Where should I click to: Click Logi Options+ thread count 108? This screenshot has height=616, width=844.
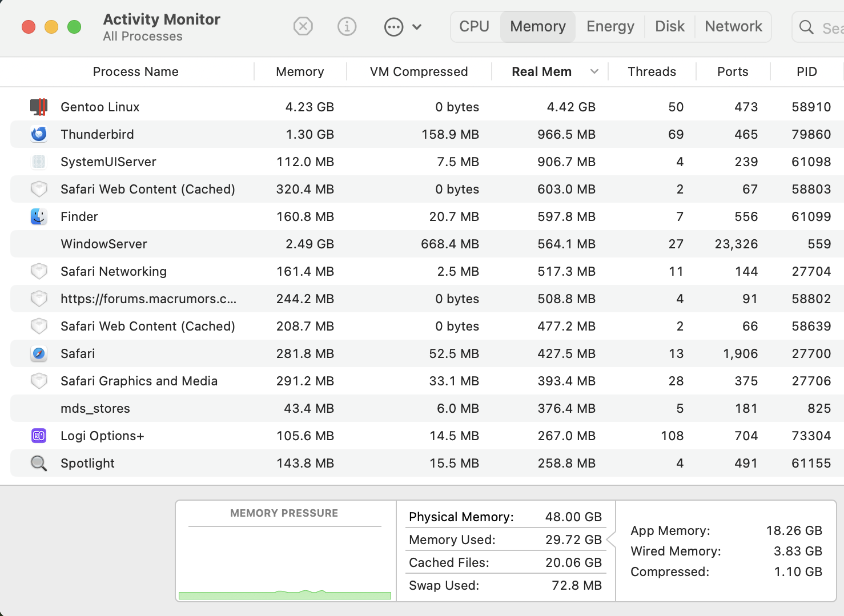[672, 436]
